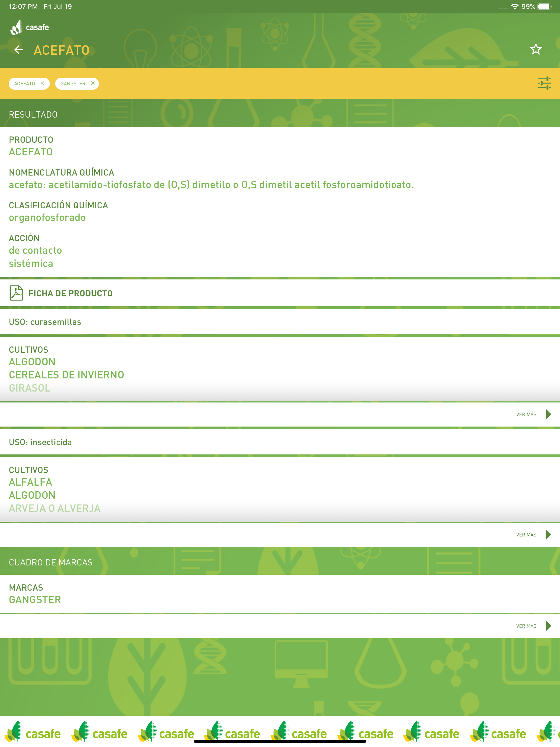
Task: Select ALFALFA crop
Action: (30, 482)
